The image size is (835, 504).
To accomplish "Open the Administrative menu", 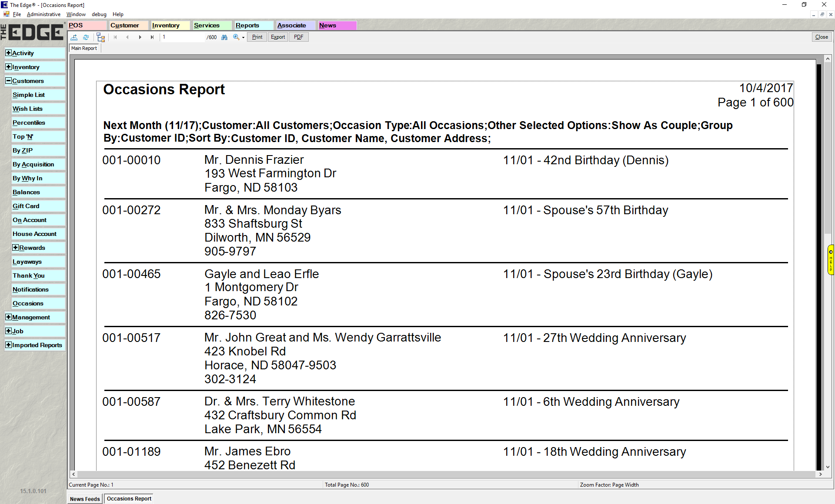I will 43,14.
